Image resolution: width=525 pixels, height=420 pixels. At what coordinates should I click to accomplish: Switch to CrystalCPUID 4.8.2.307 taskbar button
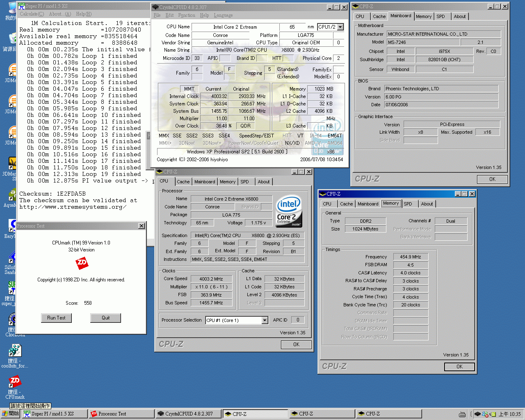coord(189,414)
